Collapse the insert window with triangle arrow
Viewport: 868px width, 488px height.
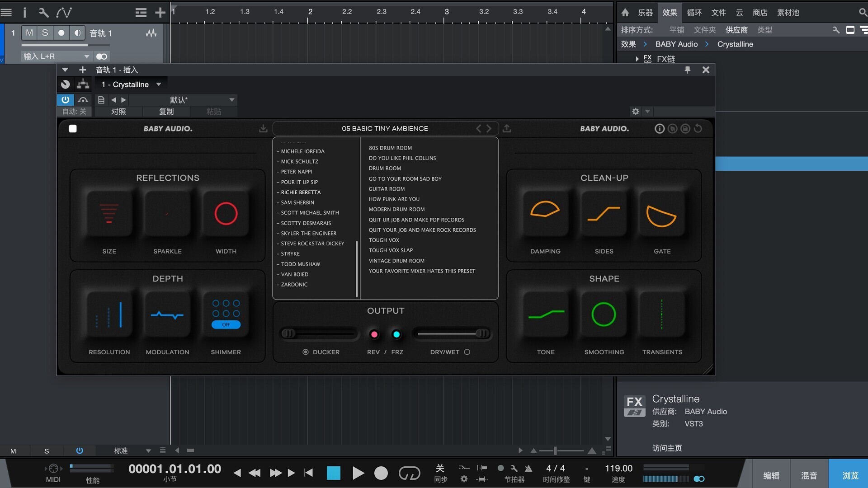(x=65, y=70)
